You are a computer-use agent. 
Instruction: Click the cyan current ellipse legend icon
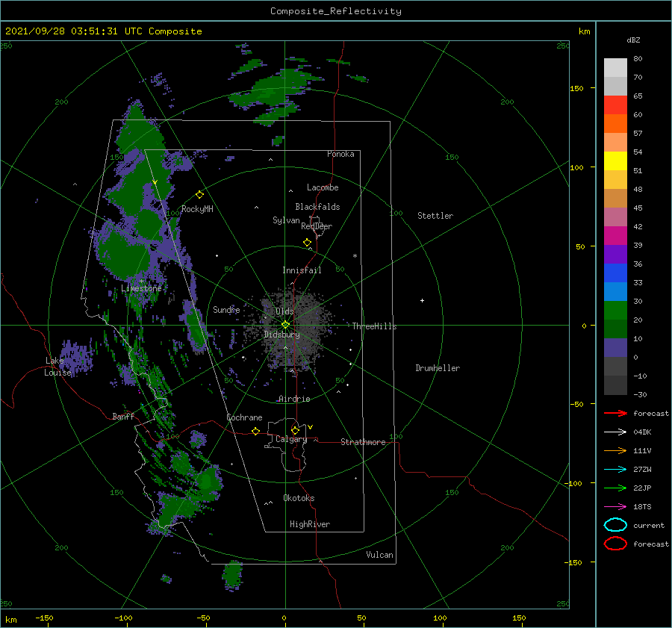pyautogui.click(x=615, y=525)
